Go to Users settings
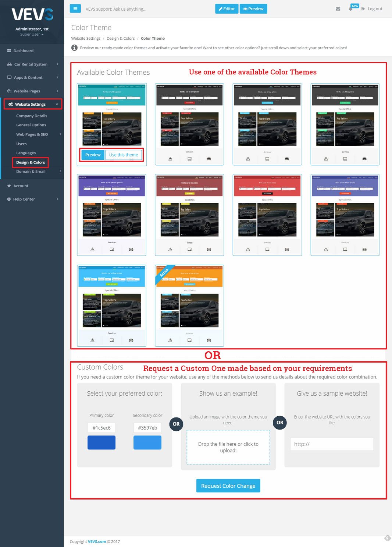 (21, 144)
